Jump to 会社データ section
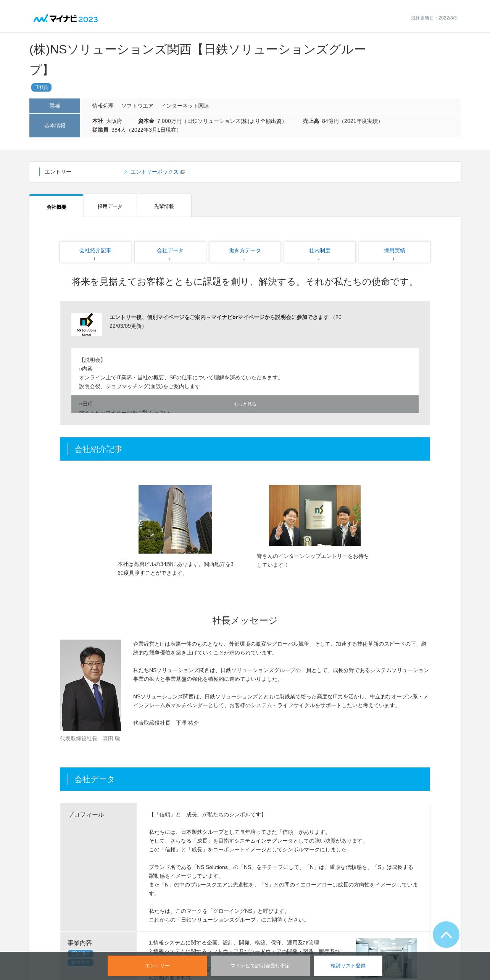Viewport: 490px width, 980px height. [170, 252]
